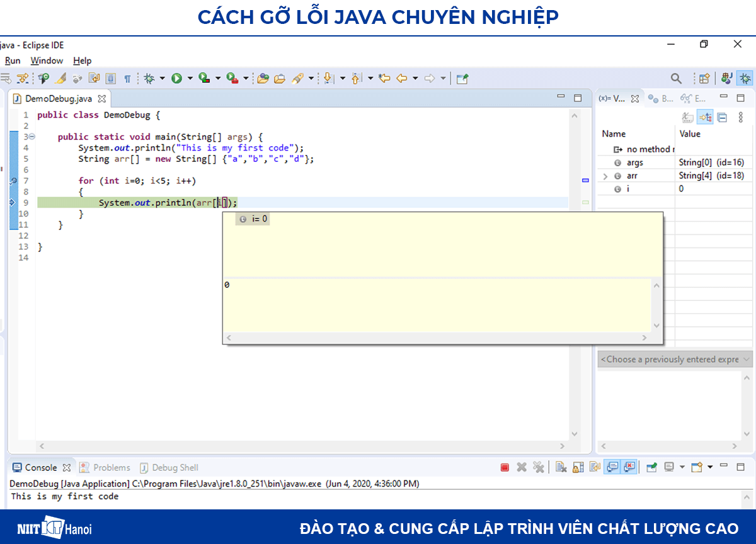The height and width of the screenshot is (544, 756).
Task: Open the Help menu
Action: [82, 60]
